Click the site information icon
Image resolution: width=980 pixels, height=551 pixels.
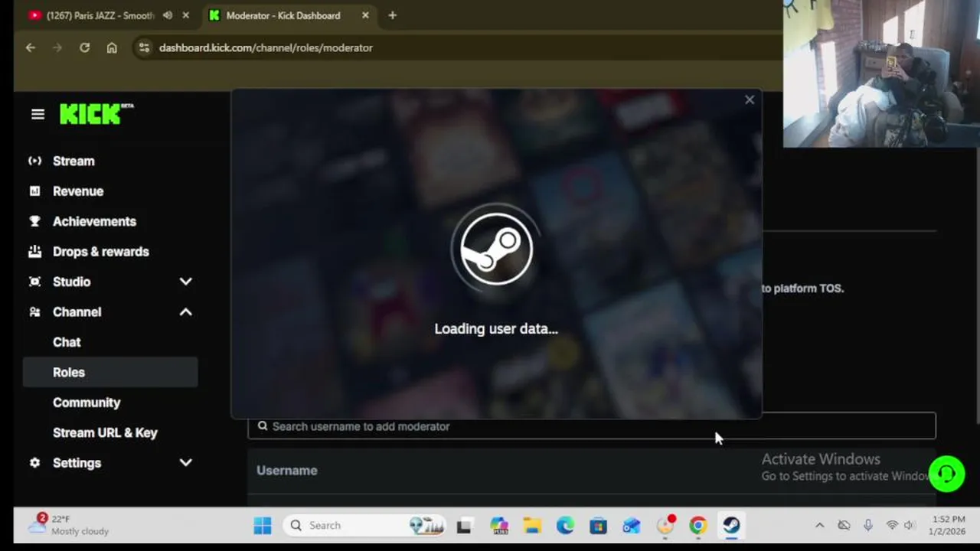(x=143, y=47)
